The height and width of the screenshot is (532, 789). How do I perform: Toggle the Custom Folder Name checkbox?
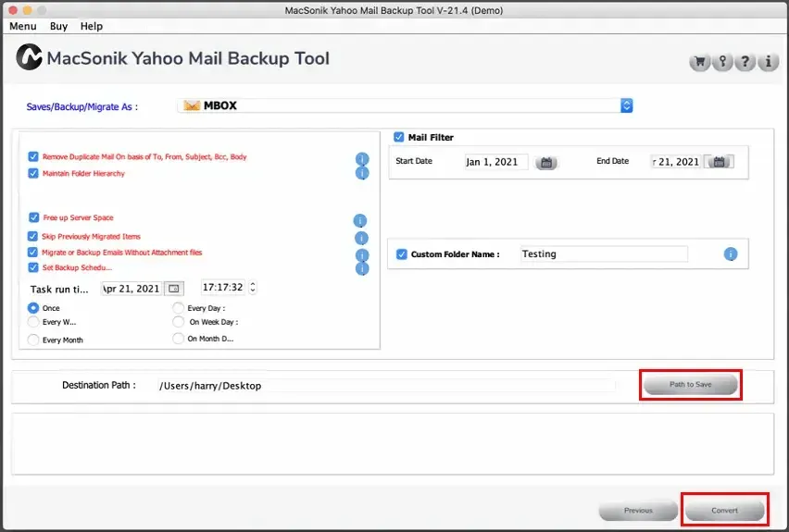pyautogui.click(x=401, y=254)
